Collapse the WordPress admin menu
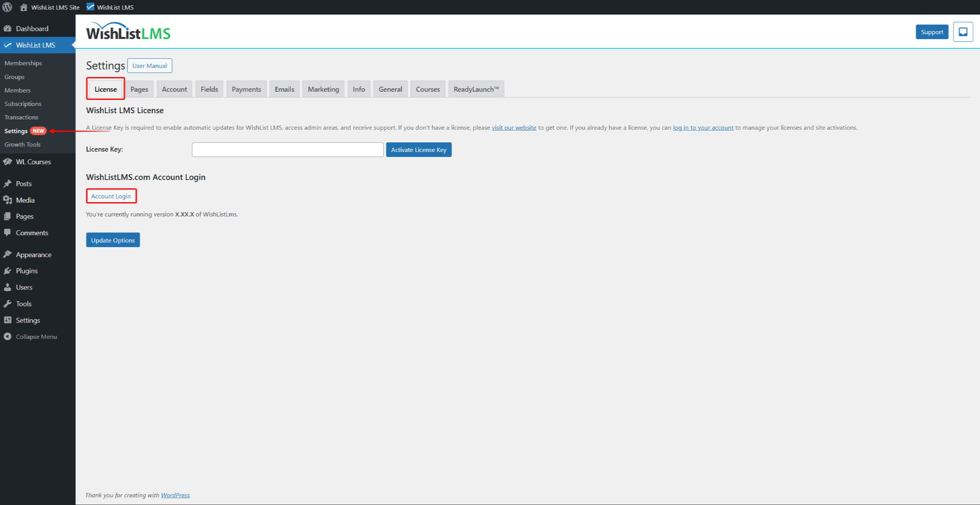 click(36, 337)
